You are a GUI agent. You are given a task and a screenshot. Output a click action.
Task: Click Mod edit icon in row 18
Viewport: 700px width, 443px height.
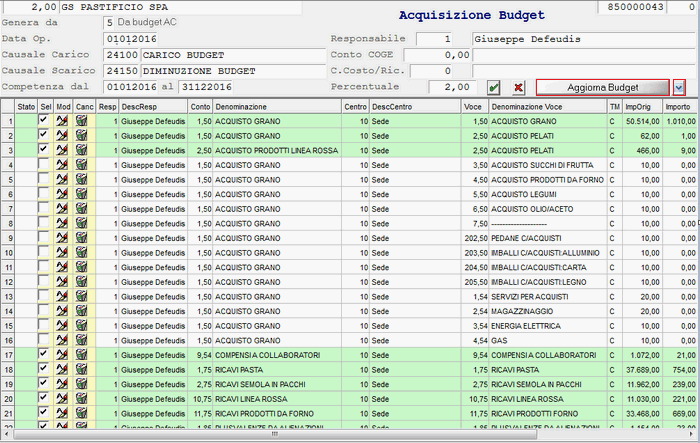point(62,370)
